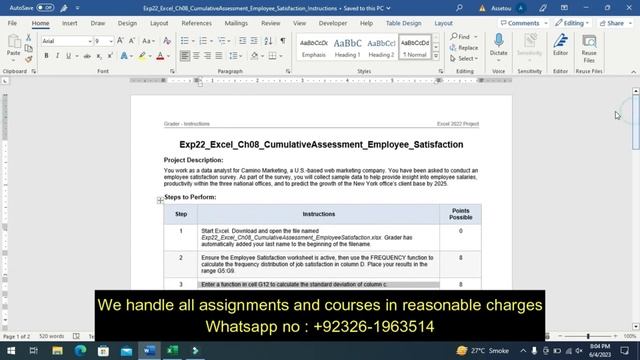Toggle bold formatting
640x360 pixels.
pos(46,56)
